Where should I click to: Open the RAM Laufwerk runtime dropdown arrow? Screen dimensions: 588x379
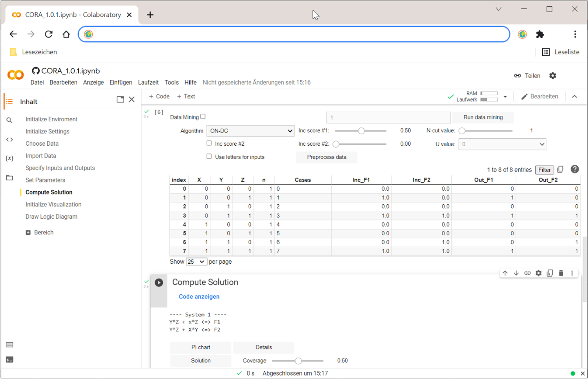click(x=505, y=97)
